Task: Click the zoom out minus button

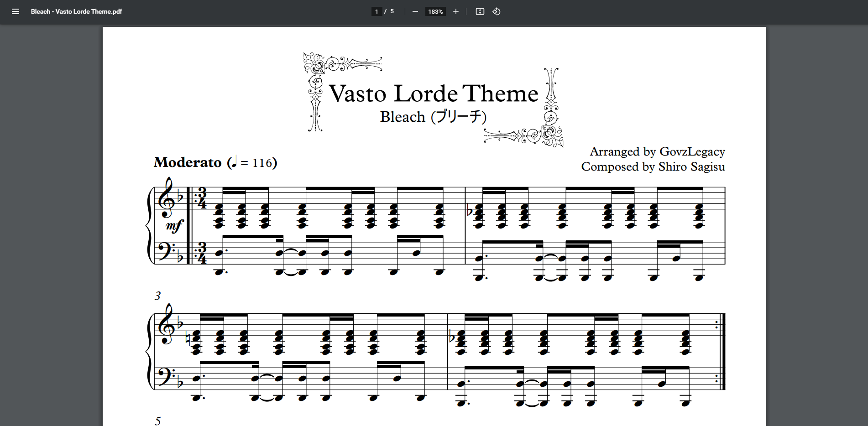Action: pos(415,11)
